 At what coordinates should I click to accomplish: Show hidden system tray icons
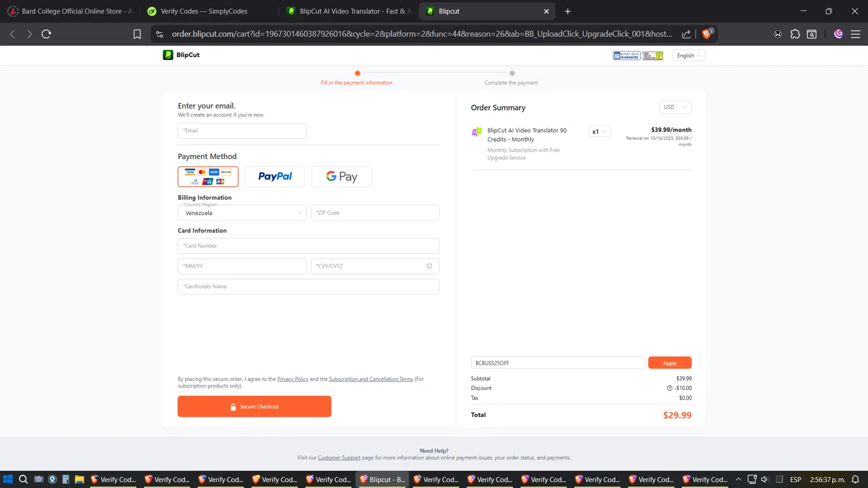pyautogui.click(x=738, y=479)
